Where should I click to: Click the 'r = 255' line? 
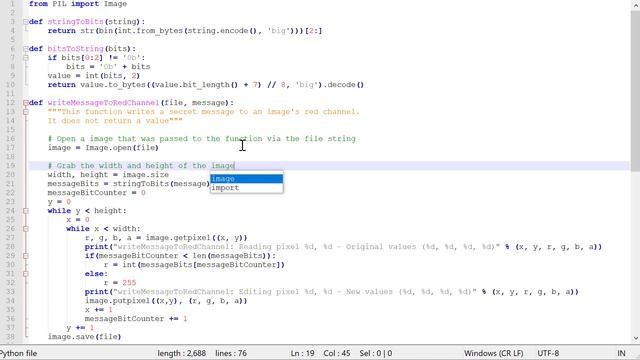click(120, 282)
